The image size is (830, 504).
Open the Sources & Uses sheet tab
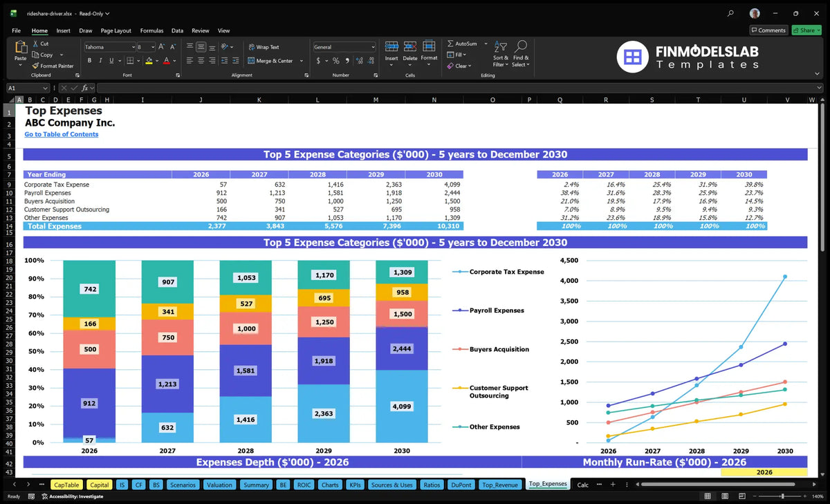coord(392,485)
